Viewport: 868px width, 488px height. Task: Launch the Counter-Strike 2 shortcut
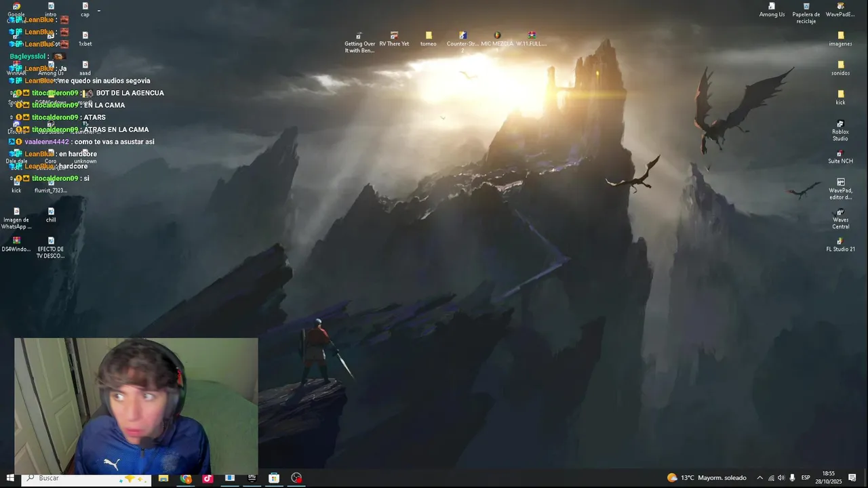coord(462,42)
